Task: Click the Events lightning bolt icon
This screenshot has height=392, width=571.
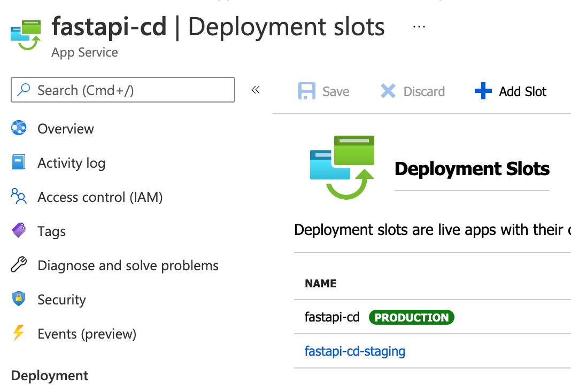Action: [x=19, y=334]
